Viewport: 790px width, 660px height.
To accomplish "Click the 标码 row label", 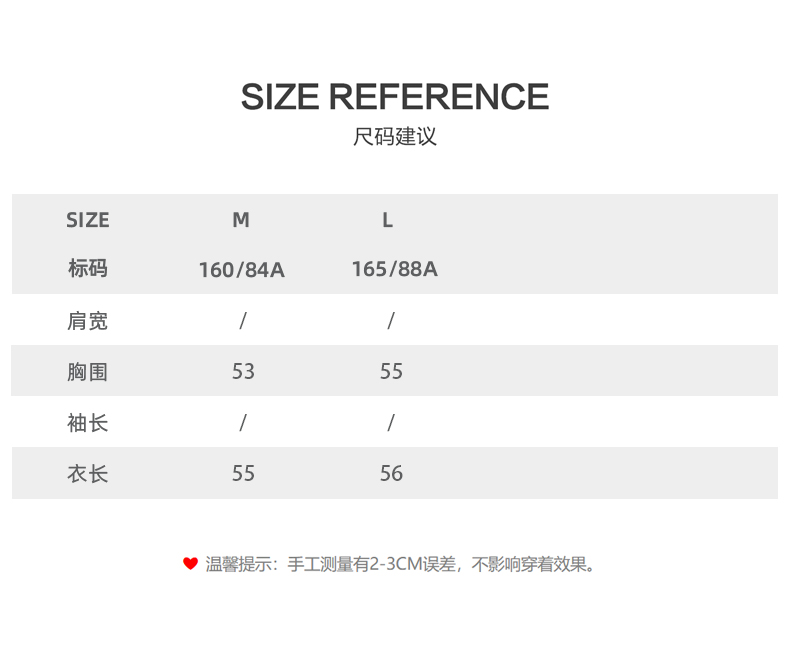I will tap(88, 268).
